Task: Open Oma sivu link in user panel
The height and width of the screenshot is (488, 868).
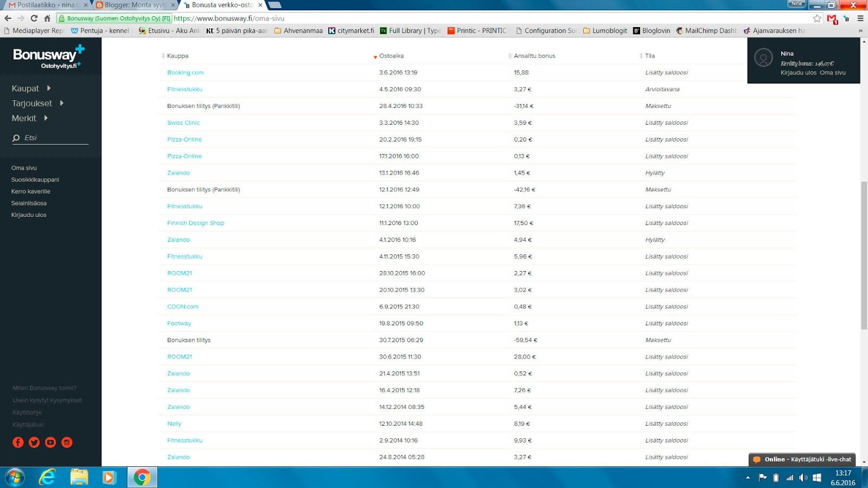Action: (x=833, y=73)
